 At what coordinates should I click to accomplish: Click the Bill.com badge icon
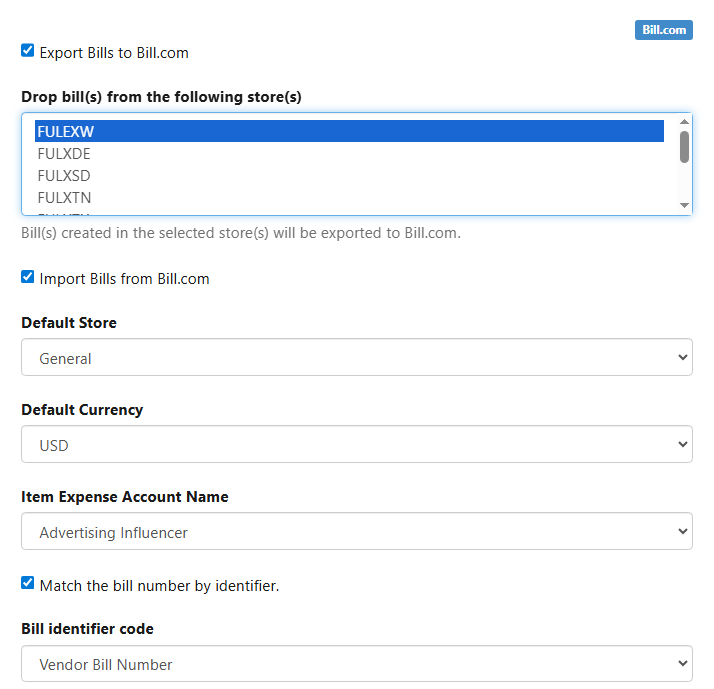[x=663, y=30]
